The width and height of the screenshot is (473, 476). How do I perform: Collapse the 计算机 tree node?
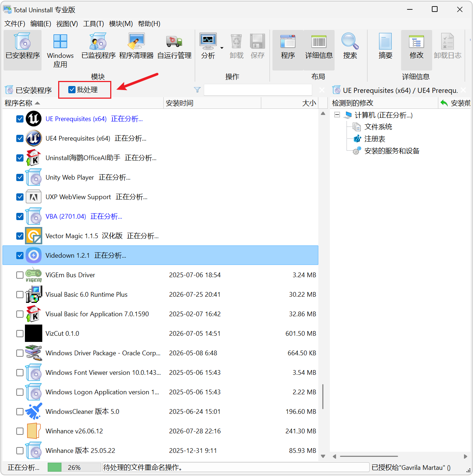coord(337,115)
